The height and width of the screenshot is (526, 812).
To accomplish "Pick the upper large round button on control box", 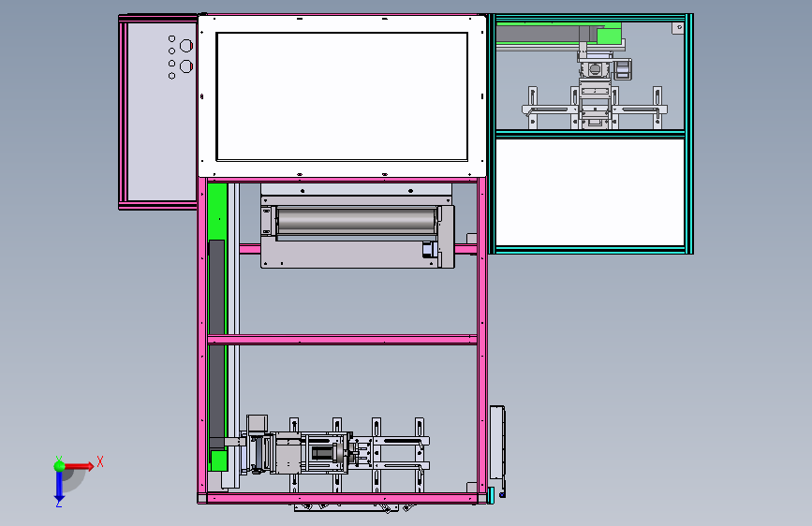I will pyautogui.click(x=186, y=46).
